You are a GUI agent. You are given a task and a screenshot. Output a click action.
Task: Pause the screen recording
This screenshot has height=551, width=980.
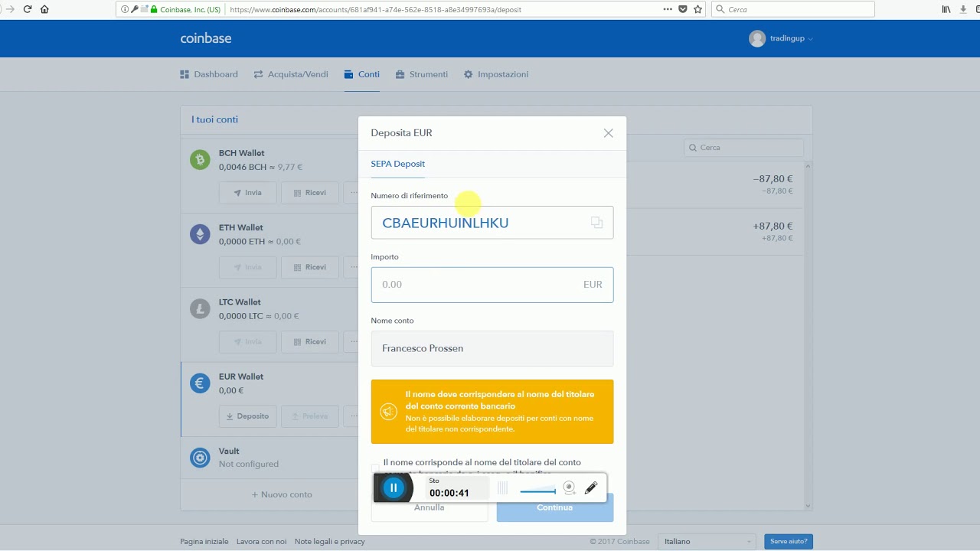click(394, 487)
